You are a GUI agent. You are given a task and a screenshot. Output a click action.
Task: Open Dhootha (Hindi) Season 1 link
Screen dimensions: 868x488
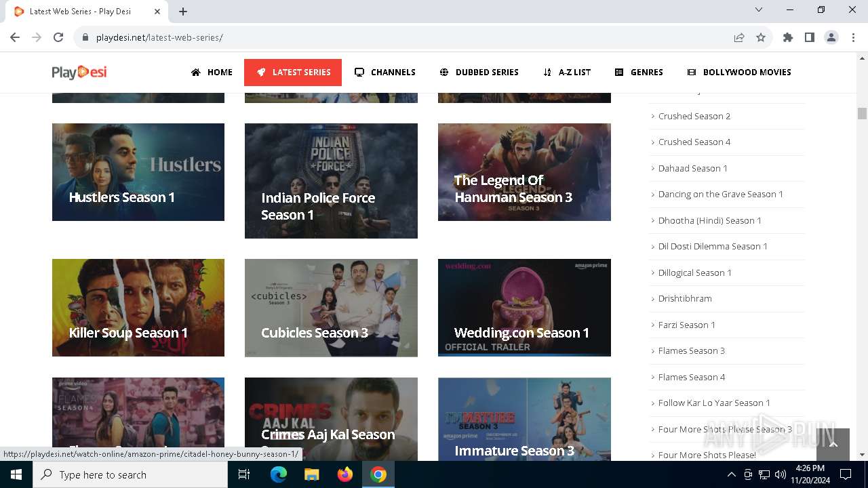click(x=709, y=220)
